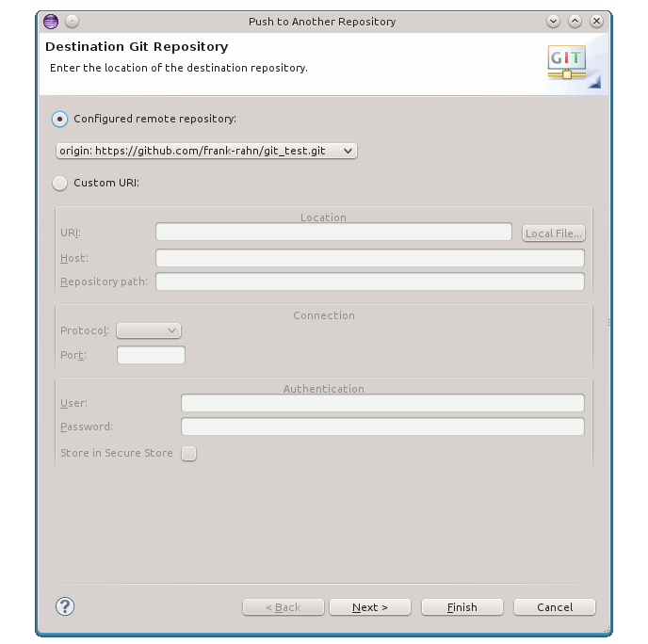Click the Destination Git Repository heading
Image resolution: width=648 pixels, height=644 pixels.
(137, 47)
